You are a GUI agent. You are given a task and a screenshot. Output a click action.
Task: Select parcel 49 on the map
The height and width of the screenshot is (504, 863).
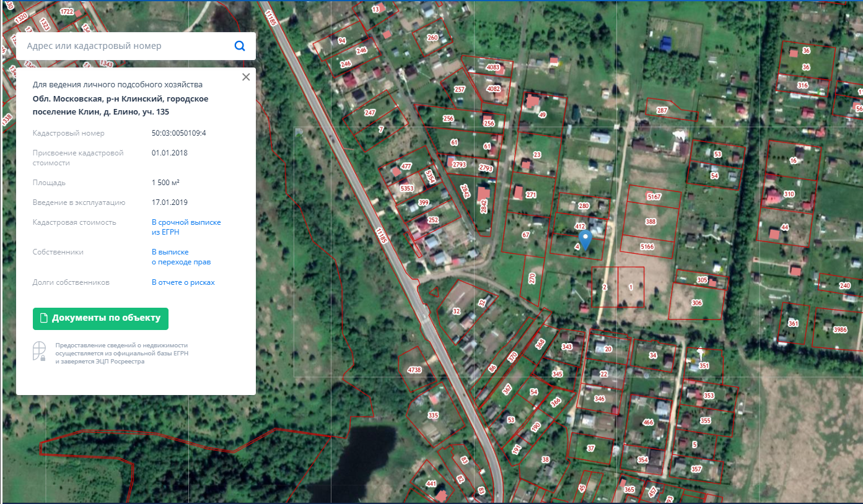543,115
